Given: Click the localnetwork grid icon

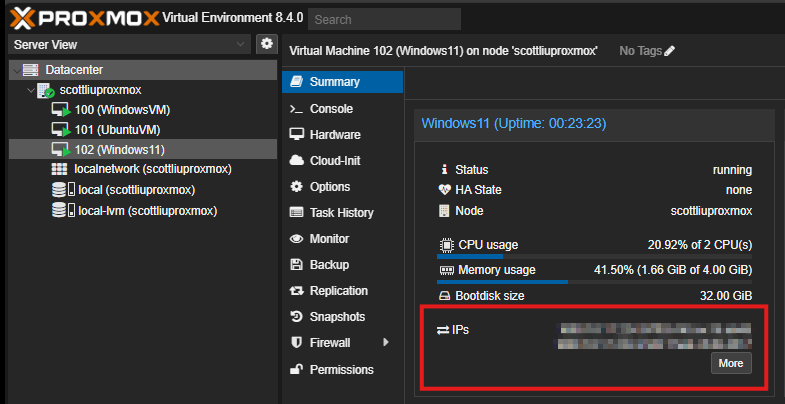Looking at the screenshot, I should (x=59, y=169).
